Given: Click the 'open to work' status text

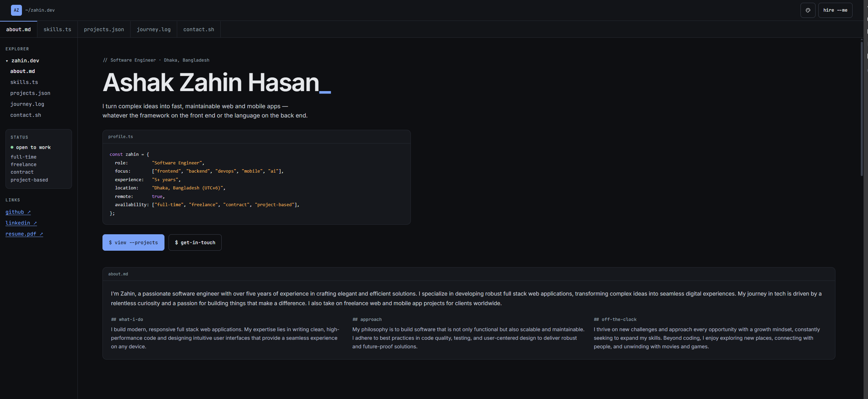Looking at the screenshot, I should (33, 147).
